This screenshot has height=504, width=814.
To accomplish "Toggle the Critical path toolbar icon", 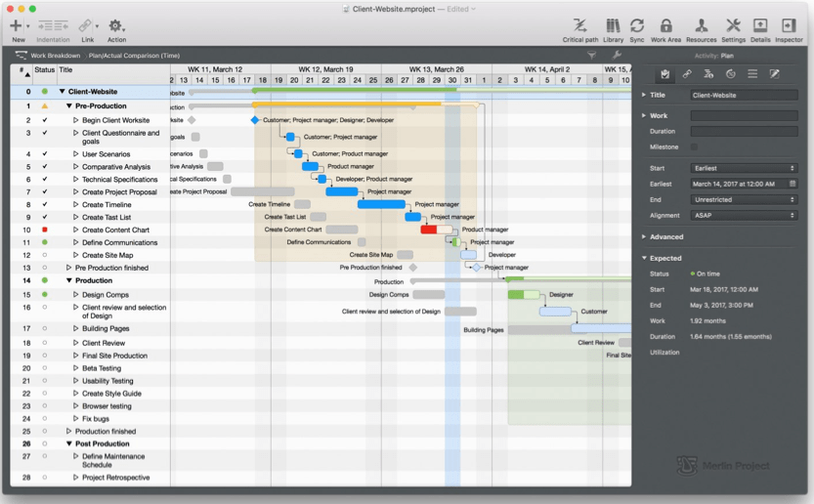I will coord(579,25).
